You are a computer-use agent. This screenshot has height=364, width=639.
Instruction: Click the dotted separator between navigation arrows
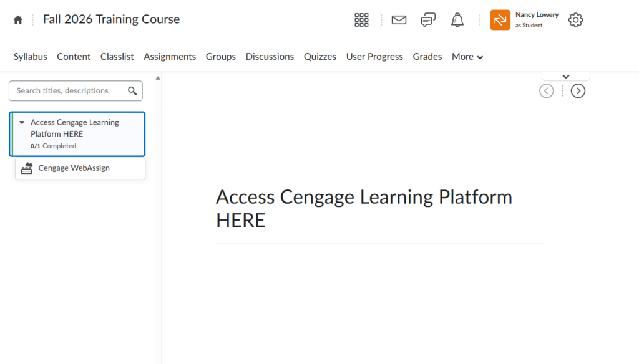pyautogui.click(x=562, y=91)
